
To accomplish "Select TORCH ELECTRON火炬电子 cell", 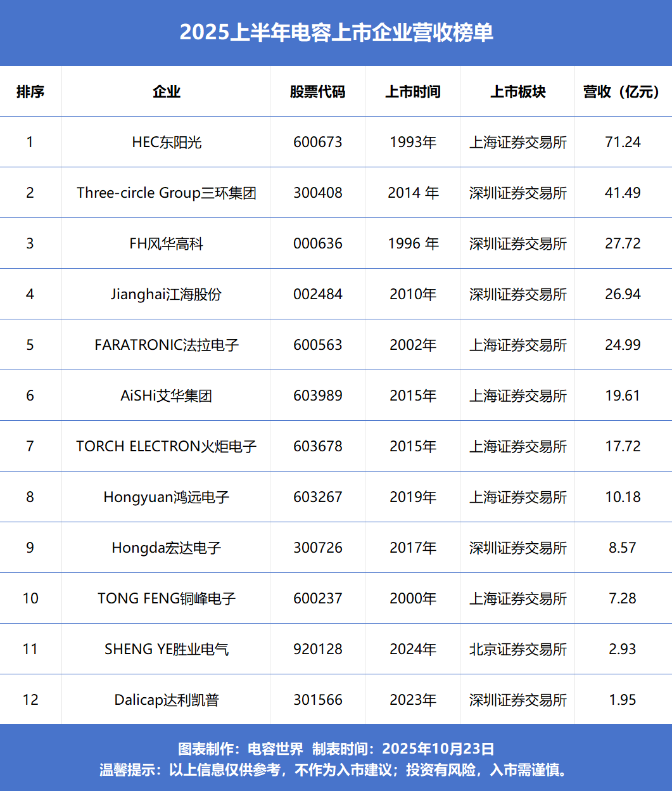I will coord(167,446).
